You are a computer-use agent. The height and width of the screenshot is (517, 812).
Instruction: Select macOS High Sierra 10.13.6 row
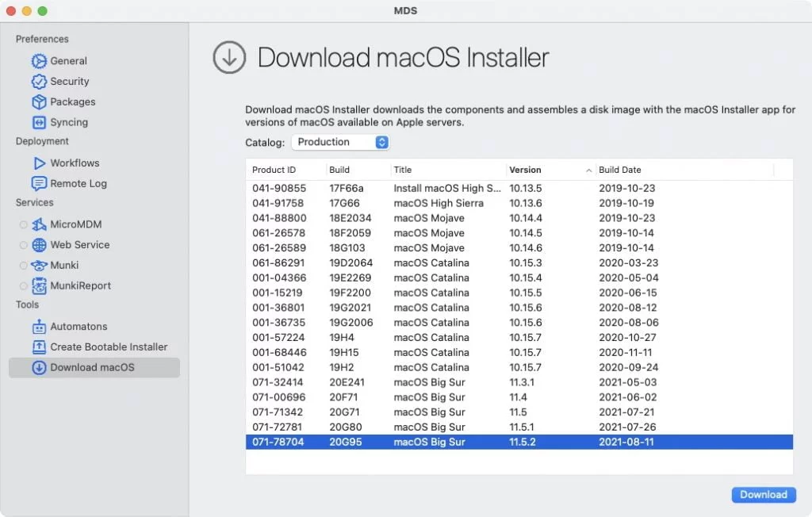pyautogui.click(x=519, y=203)
